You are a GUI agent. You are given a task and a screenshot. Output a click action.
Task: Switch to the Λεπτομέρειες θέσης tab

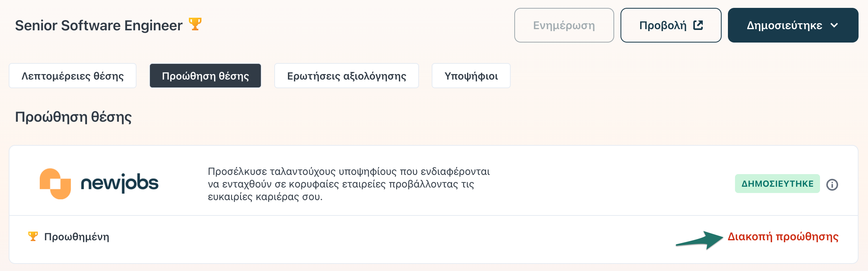point(73,76)
